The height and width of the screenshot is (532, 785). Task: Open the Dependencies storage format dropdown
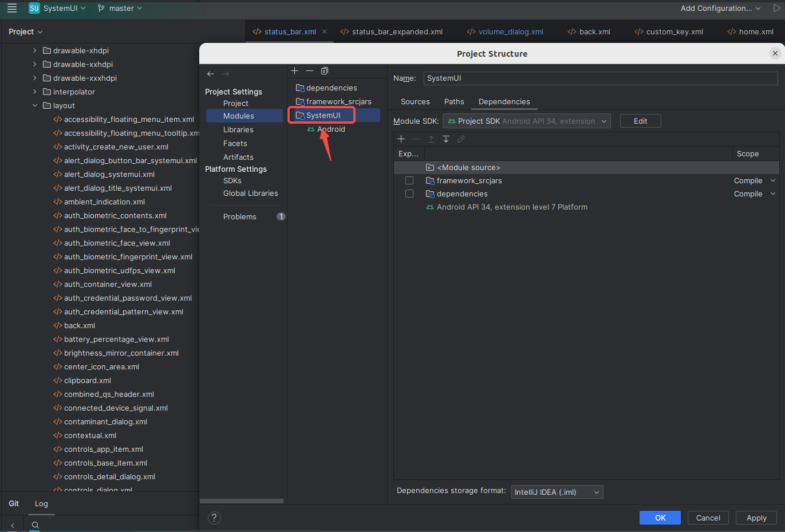click(557, 491)
